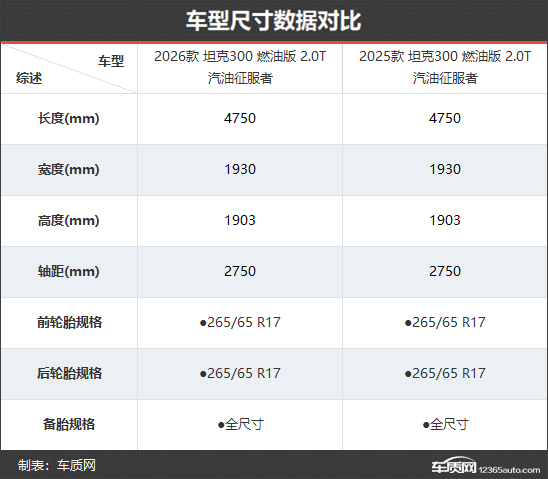Click the 前轮胎规格 row label

(x=70, y=322)
